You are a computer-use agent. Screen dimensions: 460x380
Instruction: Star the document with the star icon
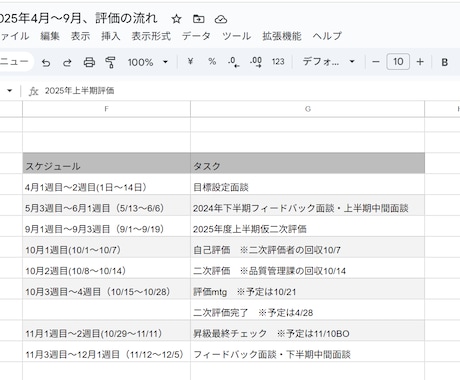[x=176, y=19]
